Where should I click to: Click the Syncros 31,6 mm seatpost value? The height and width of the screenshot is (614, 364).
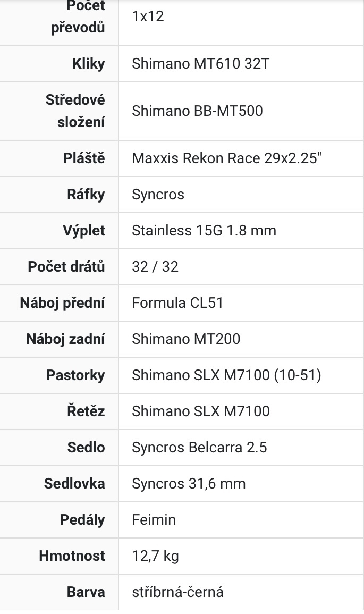(189, 484)
